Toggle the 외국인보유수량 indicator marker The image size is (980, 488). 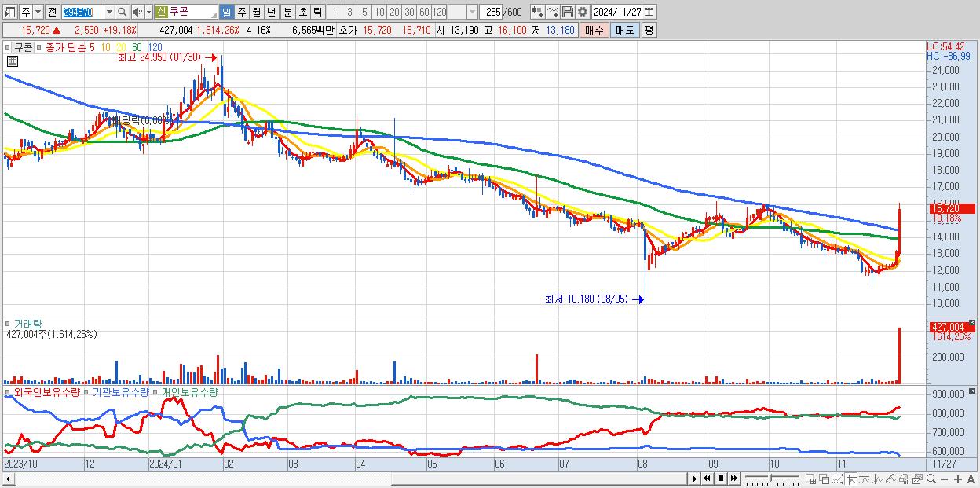tap(9, 392)
